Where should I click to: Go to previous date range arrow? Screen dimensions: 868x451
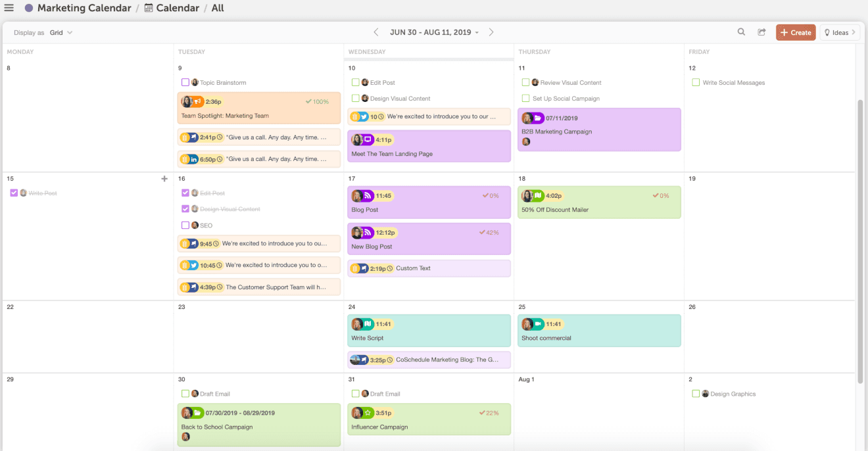click(x=376, y=32)
